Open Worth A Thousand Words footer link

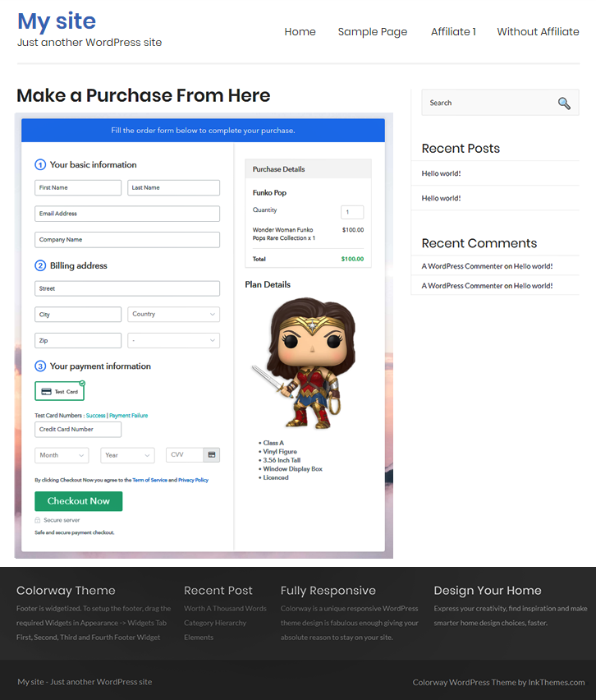pyautogui.click(x=225, y=609)
